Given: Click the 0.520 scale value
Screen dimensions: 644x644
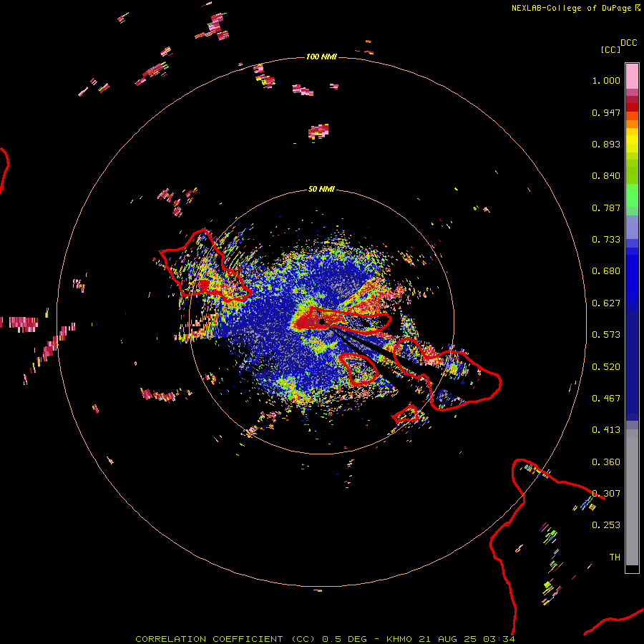Looking at the screenshot, I should pyautogui.click(x=606, y=367).
